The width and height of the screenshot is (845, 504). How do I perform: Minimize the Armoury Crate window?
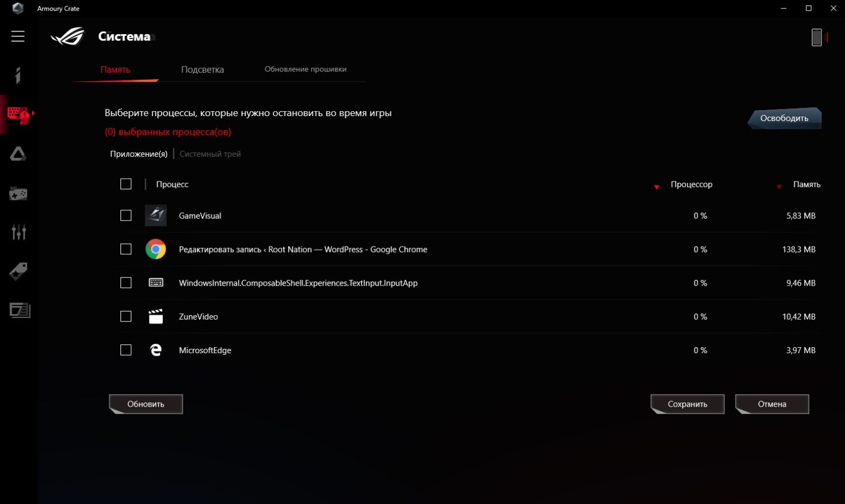coord(783,8)
